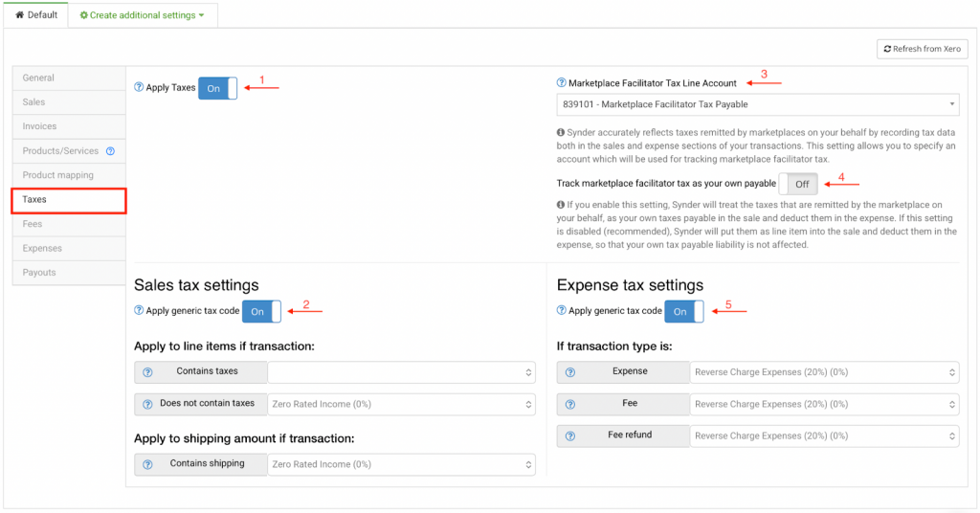
Task: Expand Create additional settings tab menu
Action: point(143,15)
